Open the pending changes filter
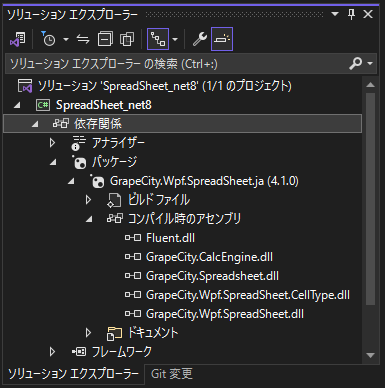Image resolution: width=385 pixels, height=388 pixels. (x=48, y=39)
